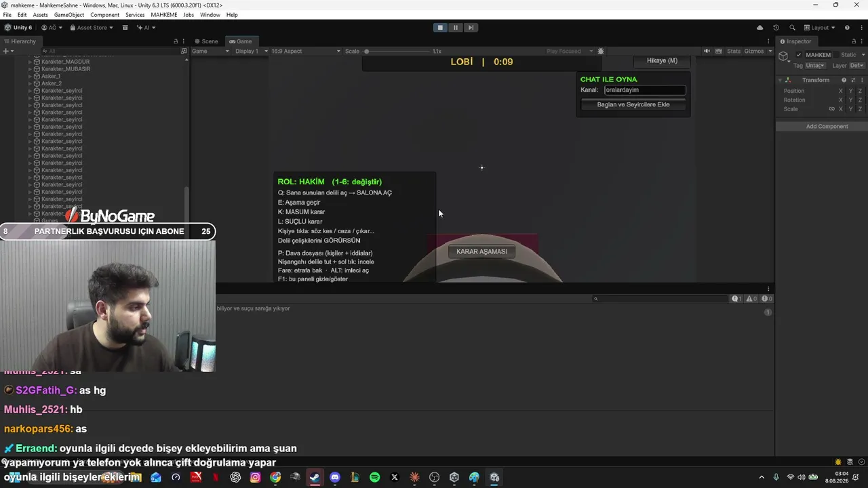Toggle the Static checkbox

836,55
